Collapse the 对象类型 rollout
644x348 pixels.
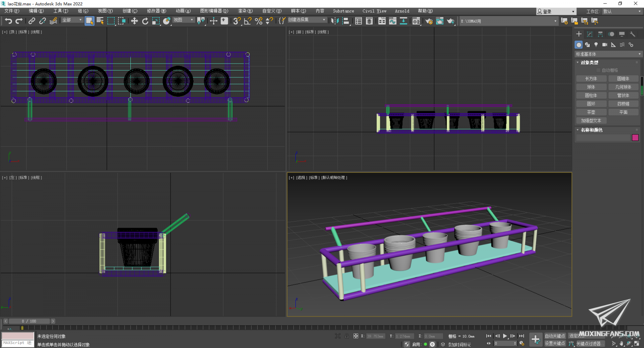(x=589, y=62)
